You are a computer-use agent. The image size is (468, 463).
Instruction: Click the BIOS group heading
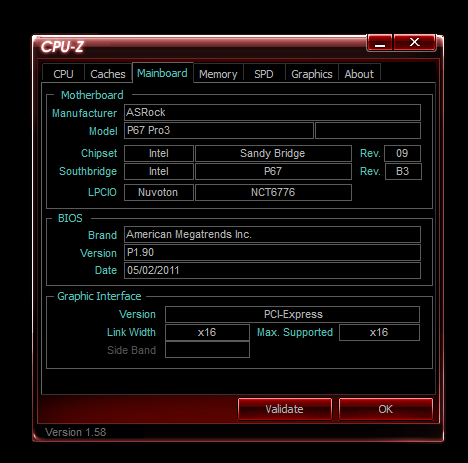(x=70, y=218)
